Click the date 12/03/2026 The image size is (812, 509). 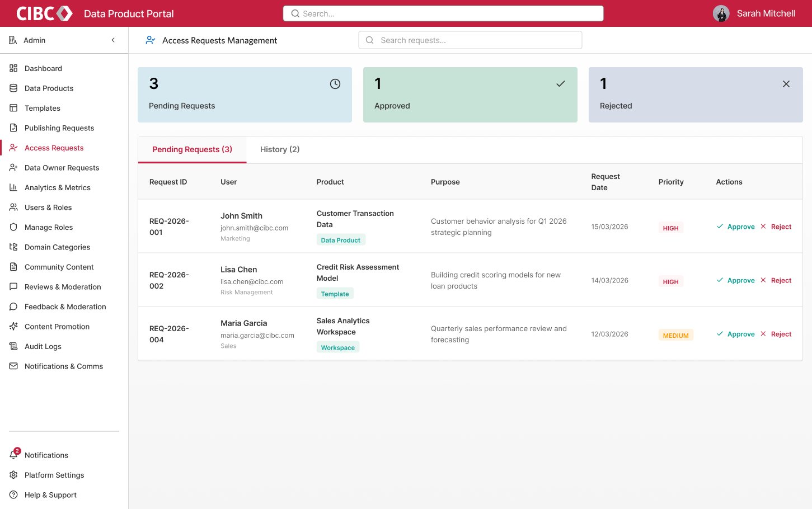pyautogui.click(x=609, y=334)
